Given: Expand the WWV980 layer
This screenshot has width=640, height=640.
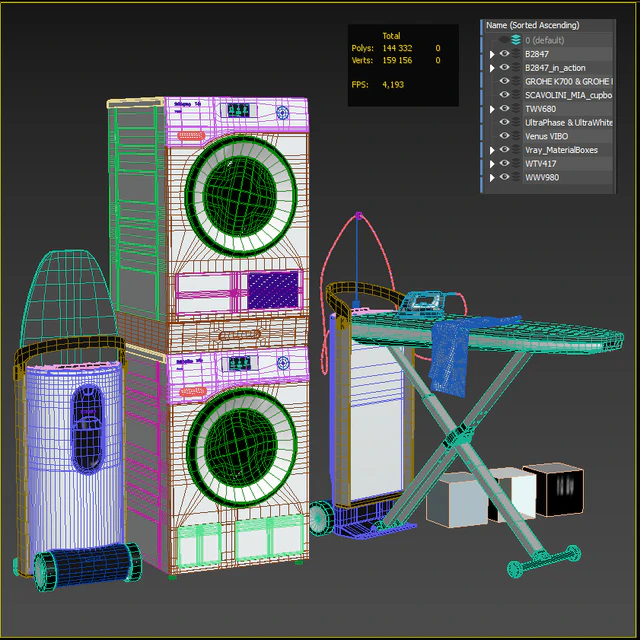Looking at the screenshot, I should click(492, 178).
